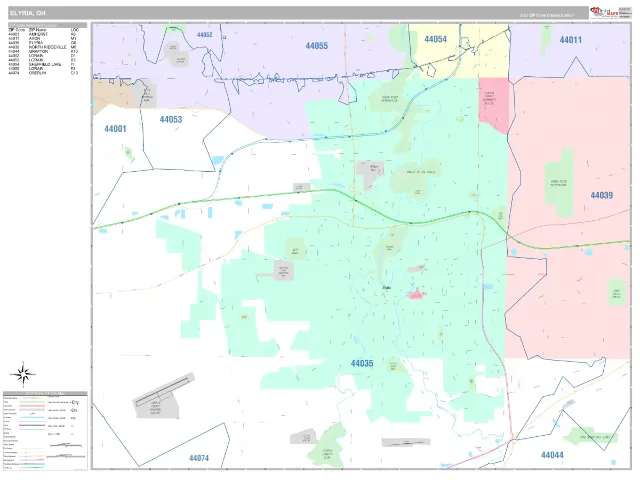Click the gray airport runway area on map

(162, 396)
